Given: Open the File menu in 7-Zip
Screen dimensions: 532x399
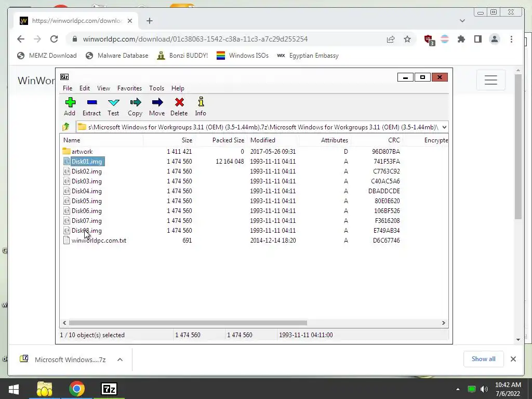Looking at the screenshot, I should [x=68, y=88].
